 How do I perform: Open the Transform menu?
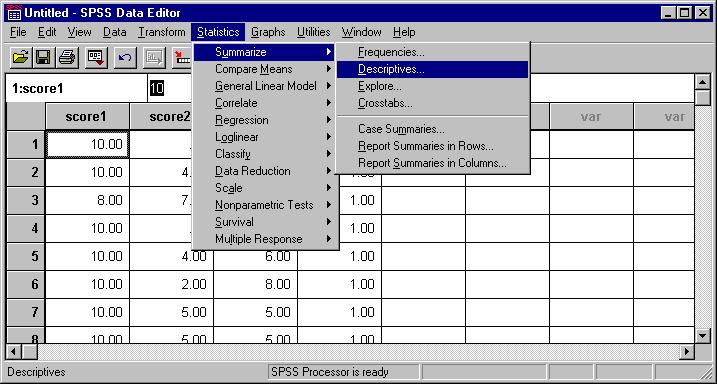(x=162, y=32)
